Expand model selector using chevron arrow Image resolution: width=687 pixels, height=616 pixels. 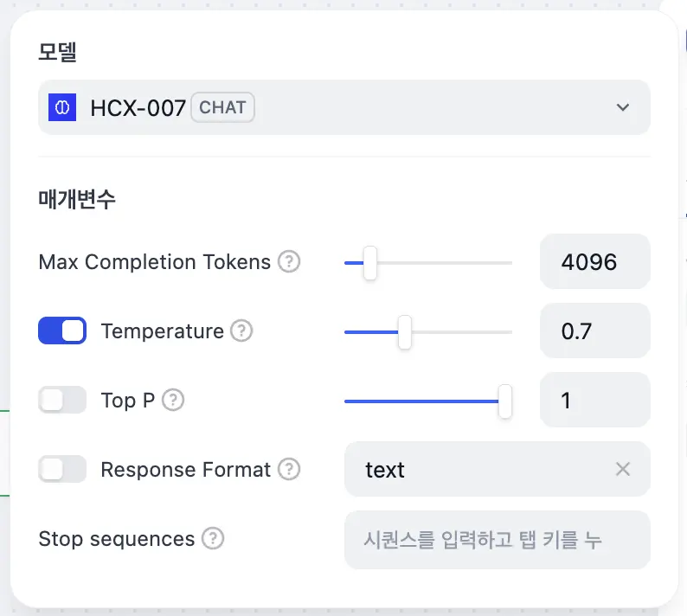coord(622,107)
